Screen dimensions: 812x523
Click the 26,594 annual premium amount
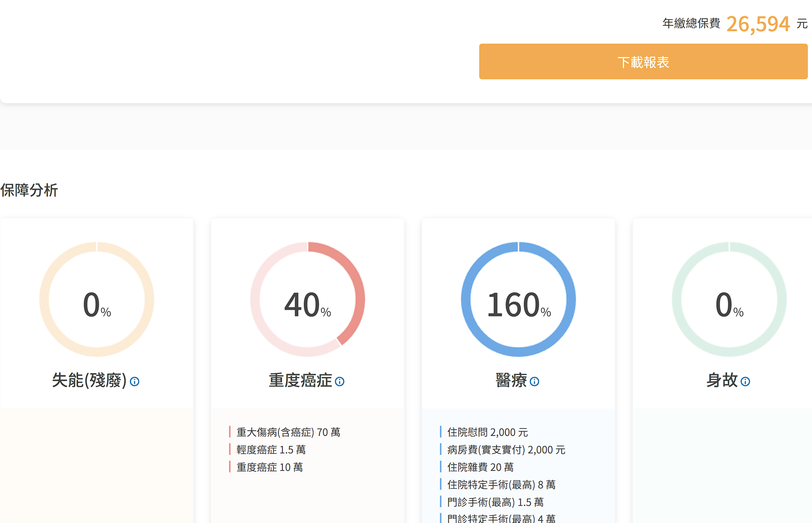[x=758, y=24]
